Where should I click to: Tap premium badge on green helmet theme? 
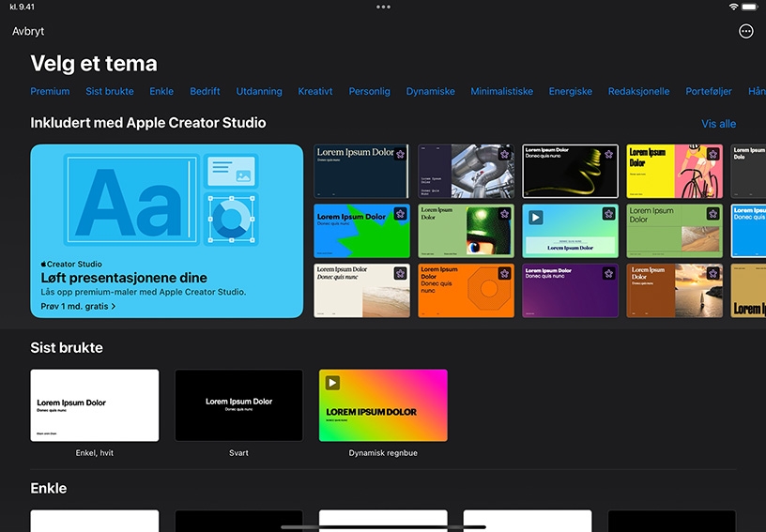click(504, 214)
